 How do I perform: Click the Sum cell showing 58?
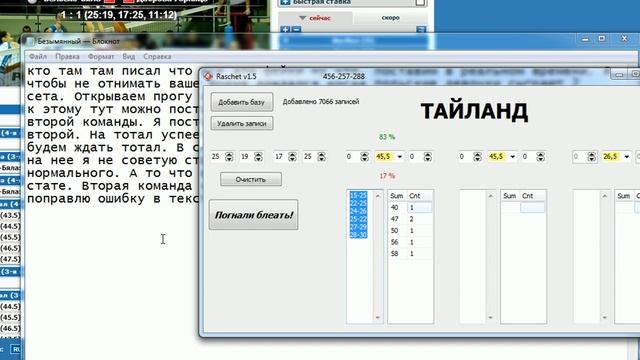[398, 253]
